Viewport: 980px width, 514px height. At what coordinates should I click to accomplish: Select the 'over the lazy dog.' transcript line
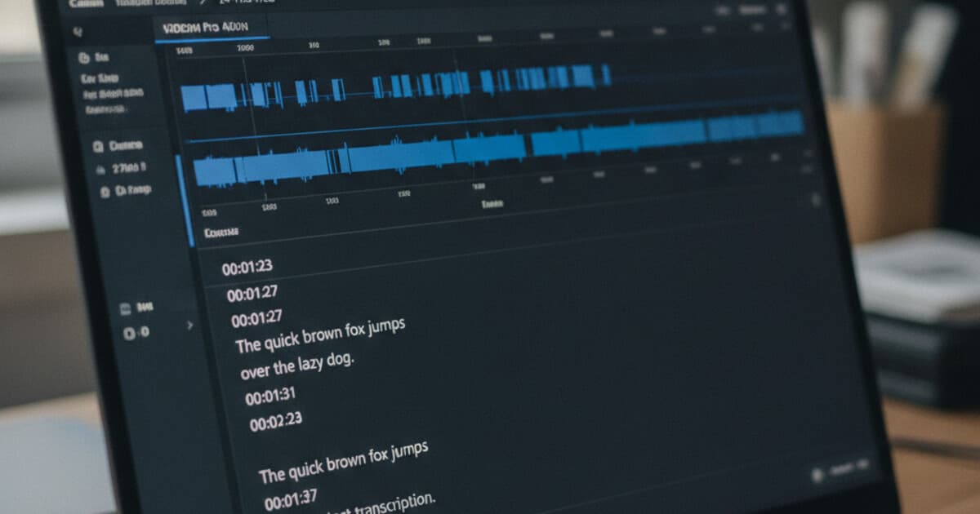click(297, 365)
